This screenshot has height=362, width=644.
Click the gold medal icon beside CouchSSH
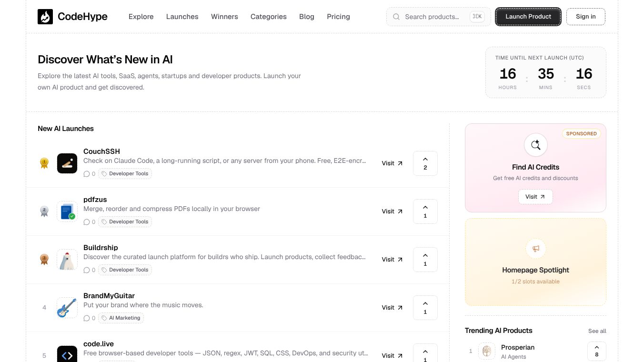point(44,163)
